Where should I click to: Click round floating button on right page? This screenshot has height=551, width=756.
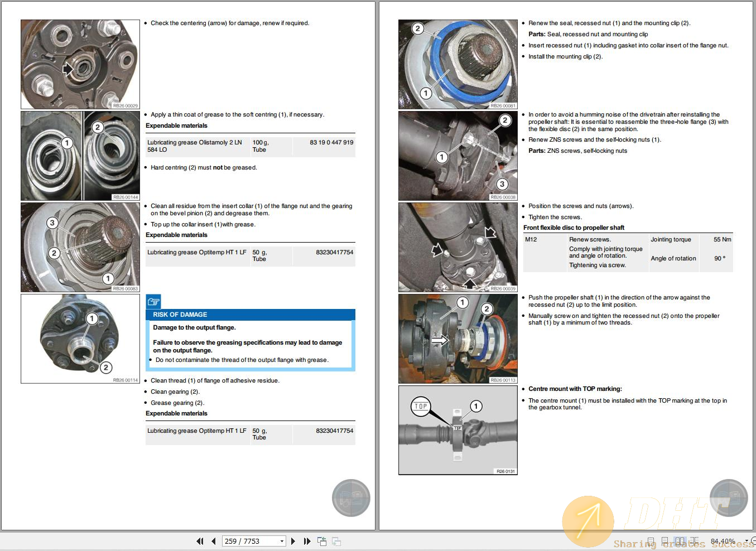coord(729,498)
